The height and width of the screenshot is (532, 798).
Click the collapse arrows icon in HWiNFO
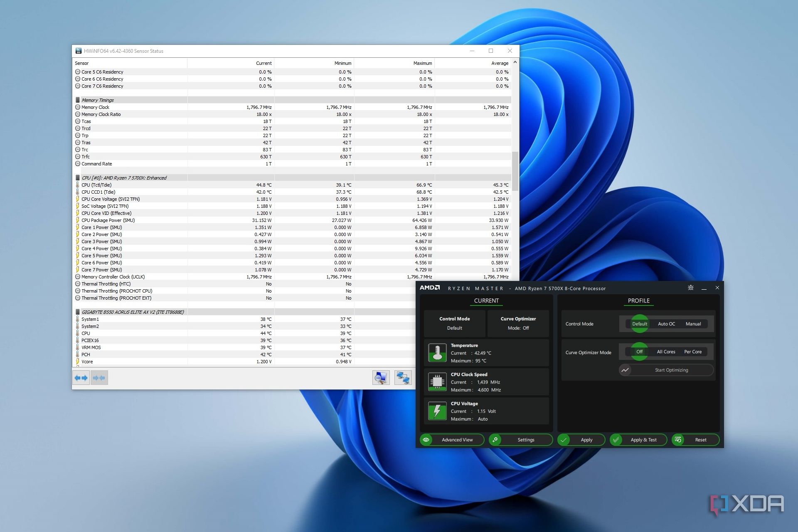coord(99,378)
